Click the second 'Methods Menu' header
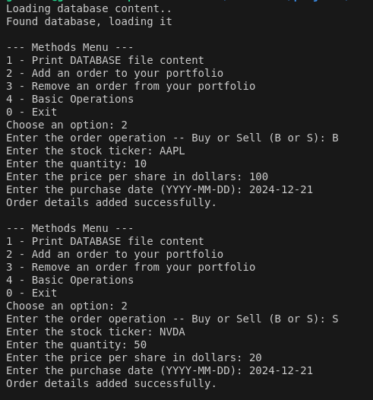 pos(69,228)
